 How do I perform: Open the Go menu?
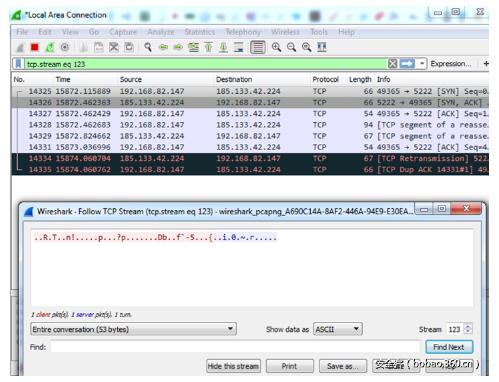94,32
